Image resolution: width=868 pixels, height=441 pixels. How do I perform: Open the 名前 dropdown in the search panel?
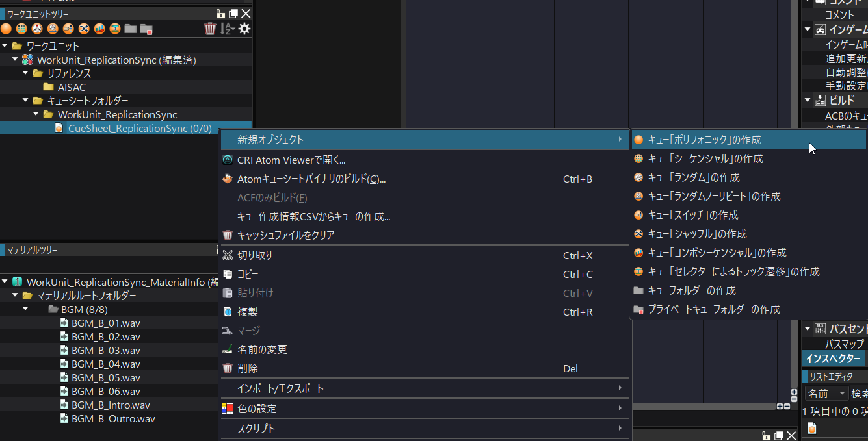point(826,393)
